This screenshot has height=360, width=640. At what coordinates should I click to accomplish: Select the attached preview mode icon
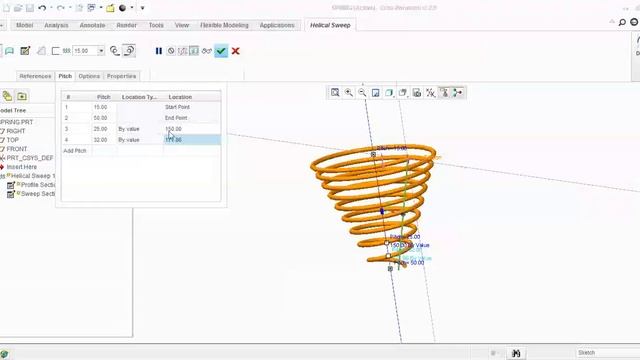point(194,51)
